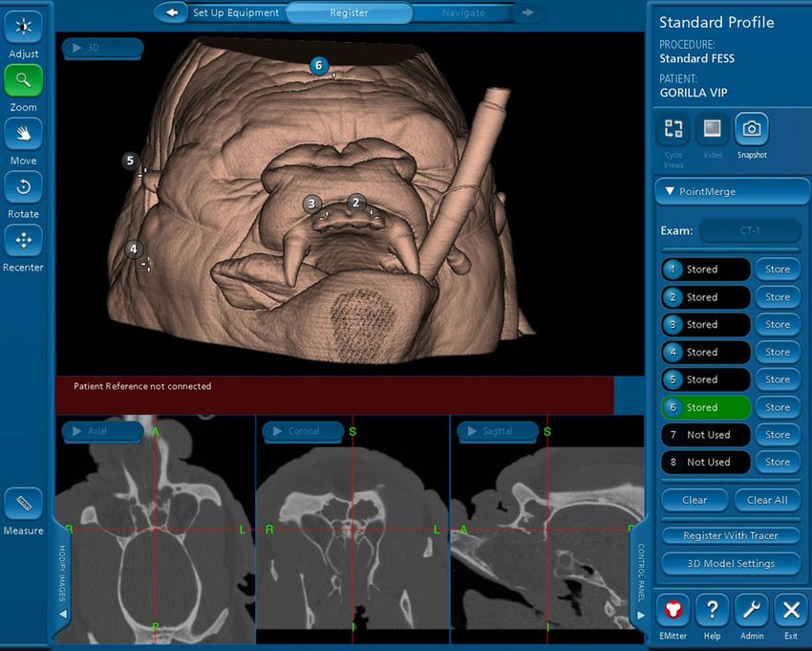Select point 1 Stored row
812x651 pixels.
click(x=705, y=270)
